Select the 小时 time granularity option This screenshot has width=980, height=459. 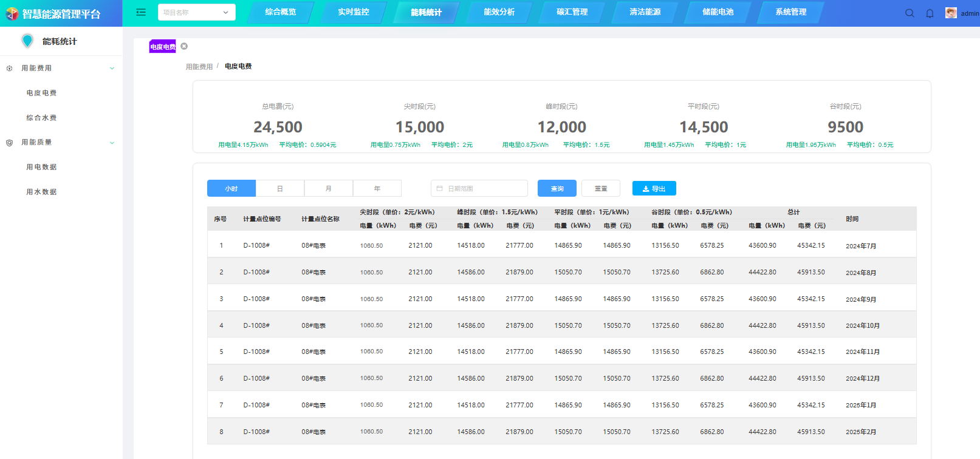(231, 188)
